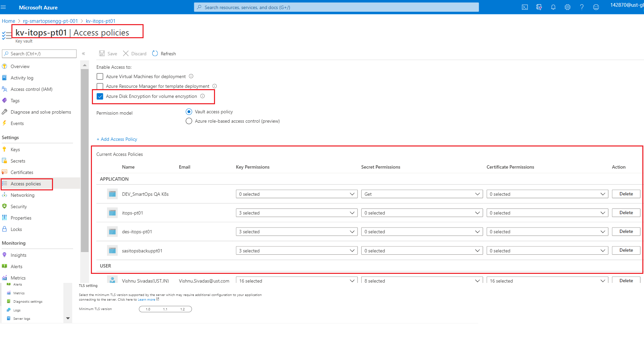644x362 pixels.
Task: Open the Help question mark
Action: point(582,7)
